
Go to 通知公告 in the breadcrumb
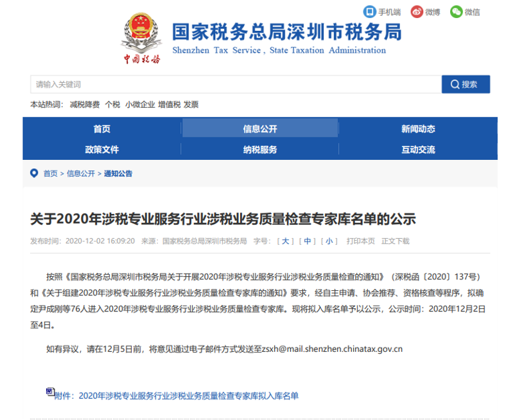[x=118, y=173]
